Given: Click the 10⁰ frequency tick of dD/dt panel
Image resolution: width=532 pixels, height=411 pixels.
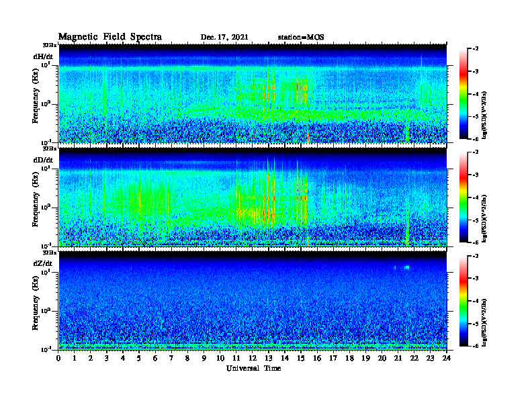Looking at the screenshot, I should 46,207.
